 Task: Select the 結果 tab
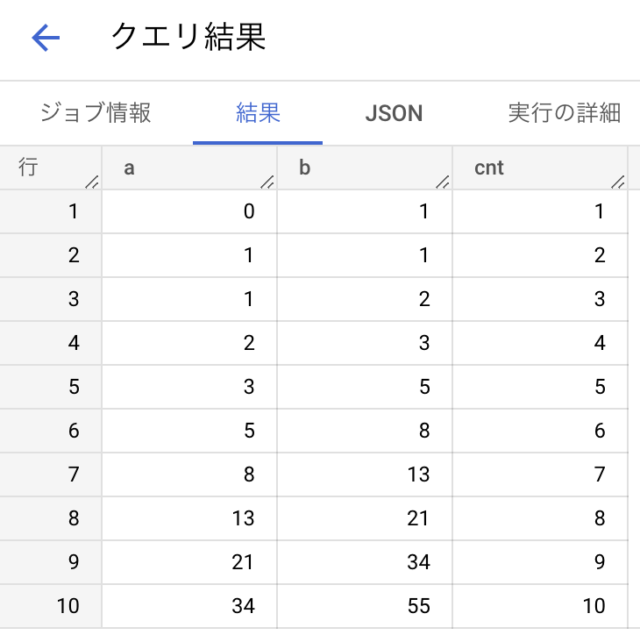258,113
